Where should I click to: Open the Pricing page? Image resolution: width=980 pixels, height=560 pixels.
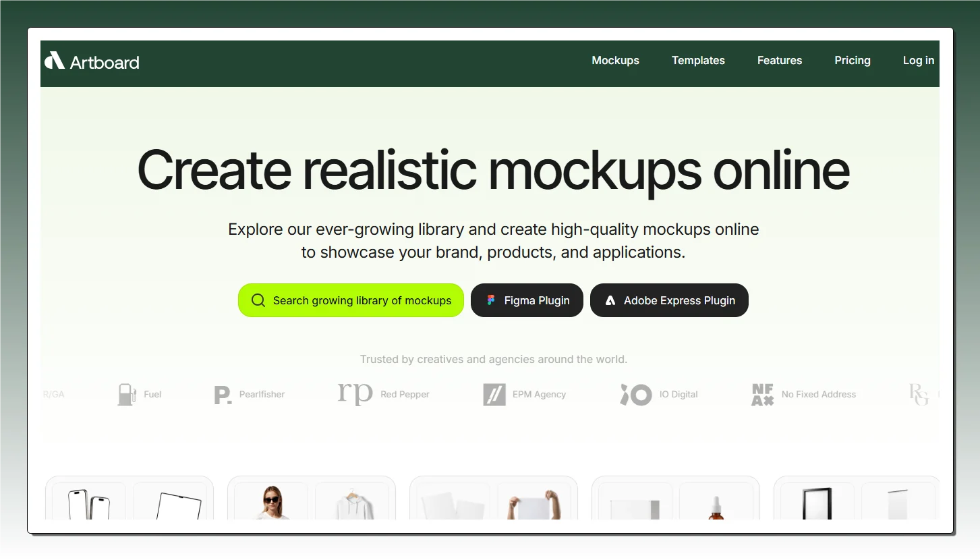click(852, 60)
